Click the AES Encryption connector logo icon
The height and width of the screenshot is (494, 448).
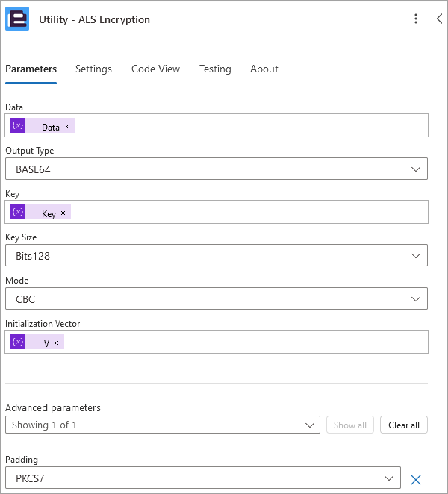[x=17, y=19]
